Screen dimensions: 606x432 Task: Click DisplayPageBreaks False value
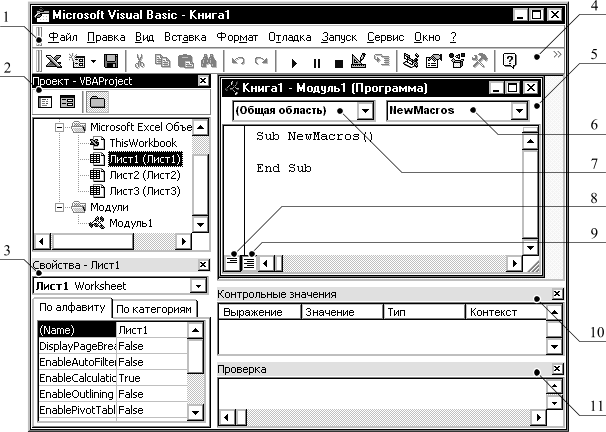coord(152,346)
